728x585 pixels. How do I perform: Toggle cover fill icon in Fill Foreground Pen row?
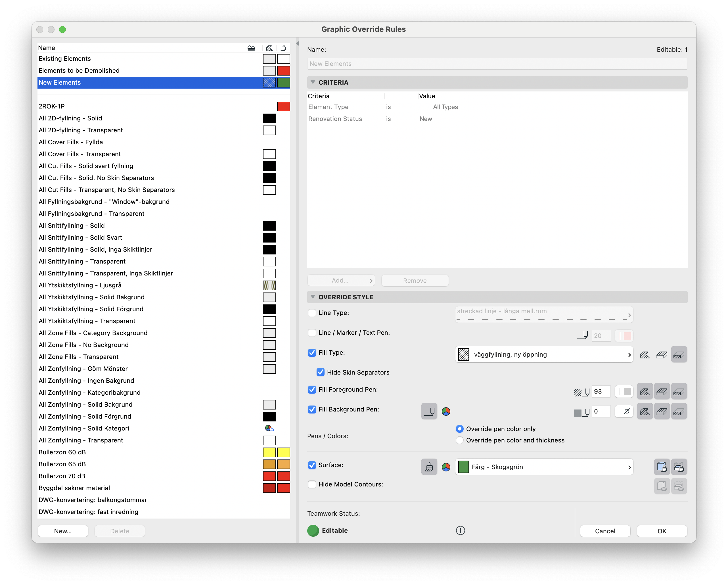(x=662, y=391)
